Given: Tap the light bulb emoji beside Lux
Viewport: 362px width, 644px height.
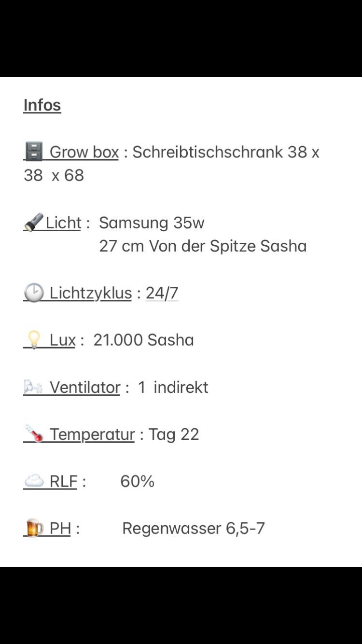Looking at the screenshot, I should pyautogui.click(x=33, y=340).
